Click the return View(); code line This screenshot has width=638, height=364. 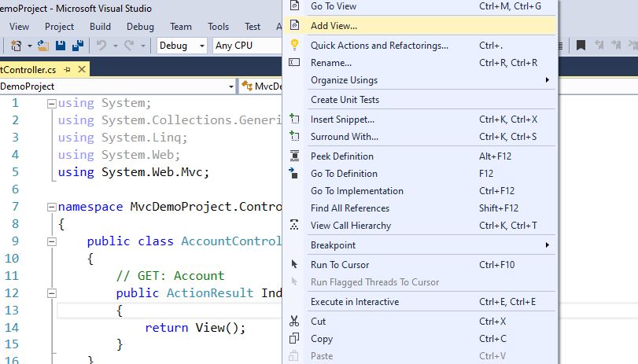point(195,328)
